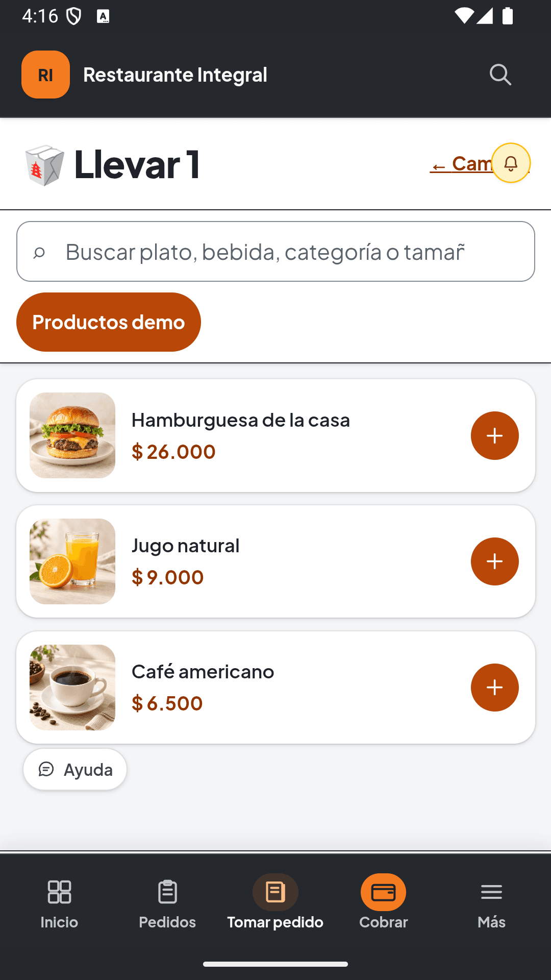Add Jugo natural with its plus button

click(494, 561)
